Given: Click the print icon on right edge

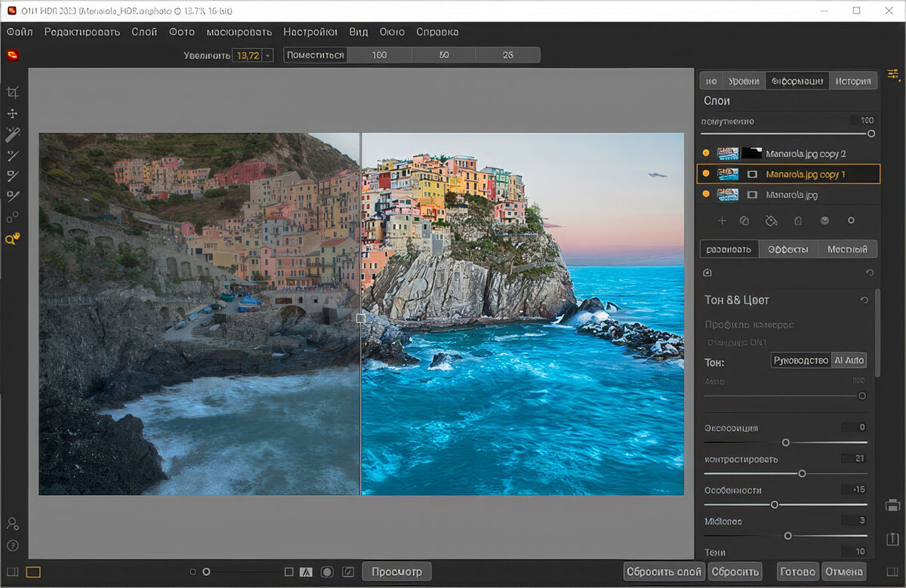Looking at the screenshot, I should click(892, 505).
